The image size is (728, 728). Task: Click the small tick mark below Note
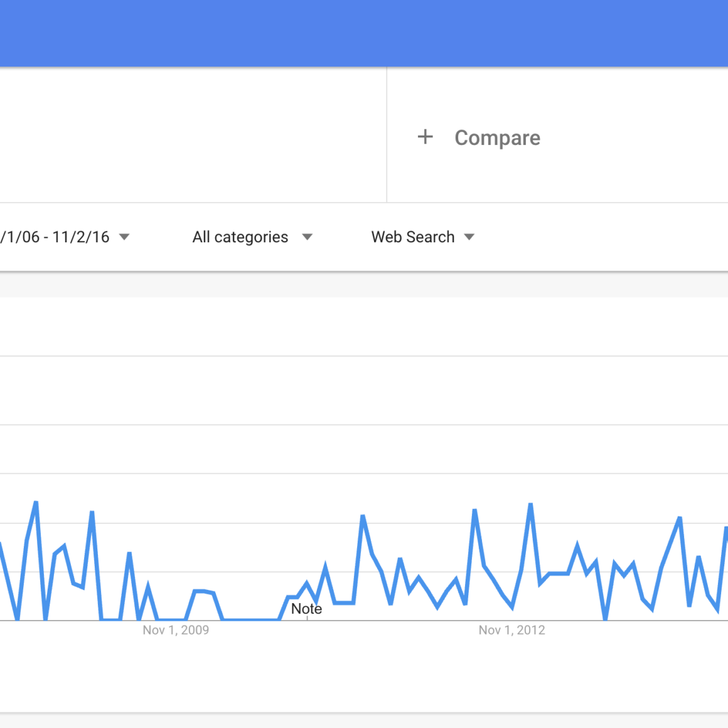coord(307,619)
